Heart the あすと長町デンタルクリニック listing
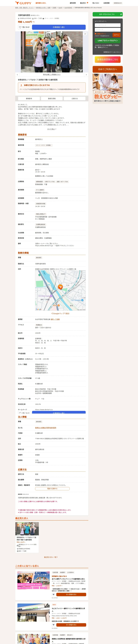 click(53, 595)
